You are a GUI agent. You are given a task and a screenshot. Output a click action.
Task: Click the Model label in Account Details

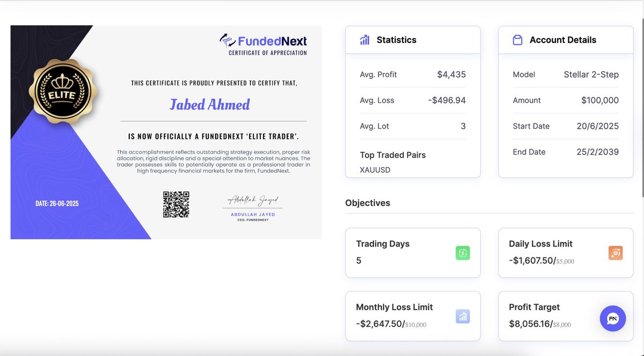click(x=524, y=75)
